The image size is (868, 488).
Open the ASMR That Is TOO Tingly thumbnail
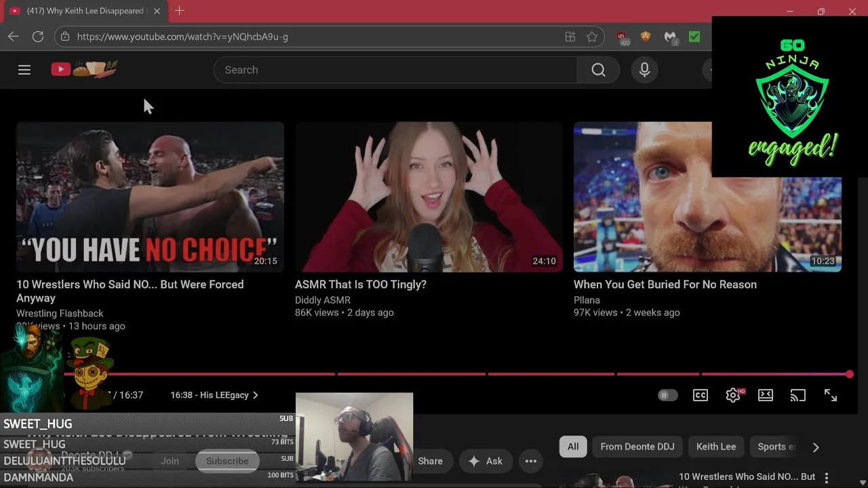tap(429, 197)
